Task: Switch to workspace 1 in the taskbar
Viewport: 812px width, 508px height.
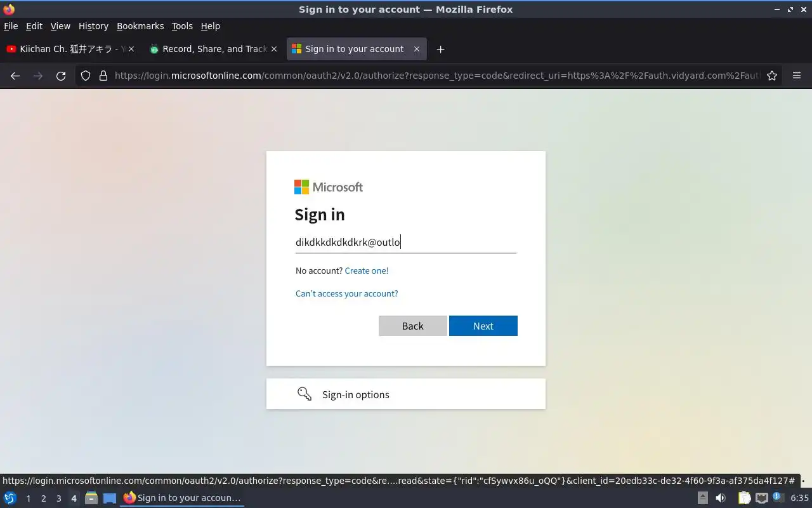Action: (x=28, y=498)
